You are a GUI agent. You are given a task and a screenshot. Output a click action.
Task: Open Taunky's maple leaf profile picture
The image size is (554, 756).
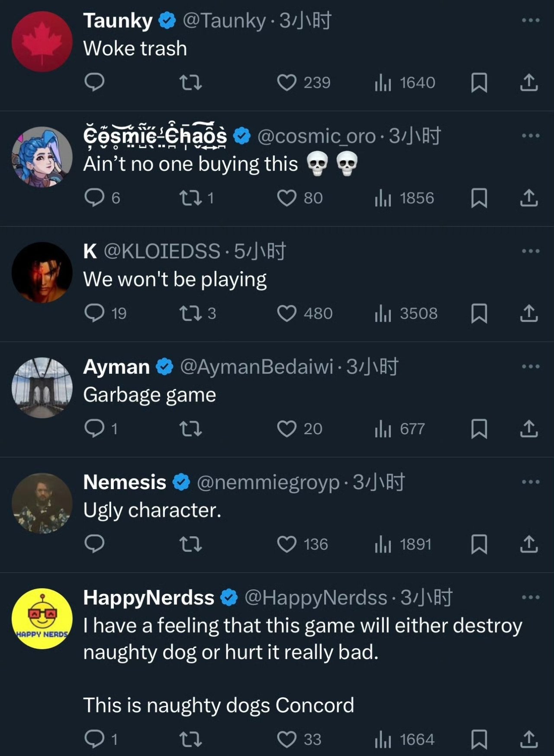click(x=42, y=42)
